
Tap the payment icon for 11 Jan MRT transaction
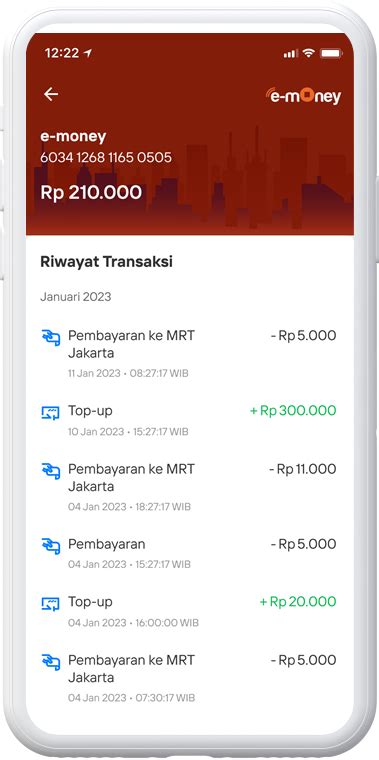coord(50,337)
